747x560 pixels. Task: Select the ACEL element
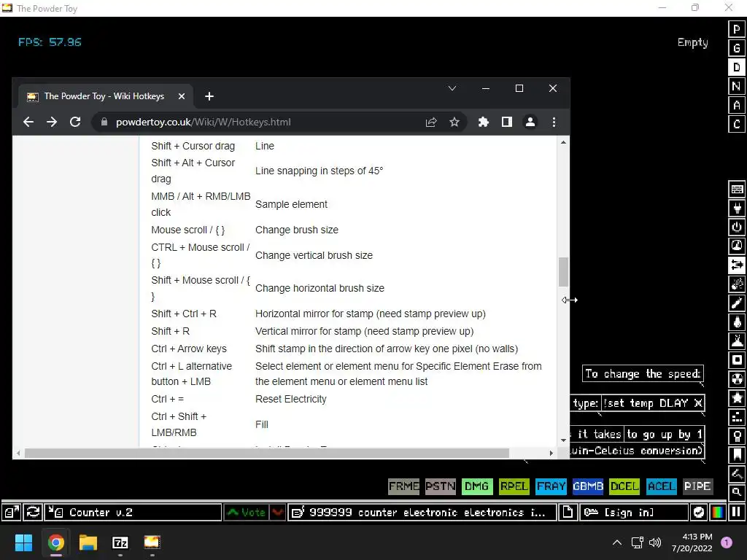coord(661,486)
